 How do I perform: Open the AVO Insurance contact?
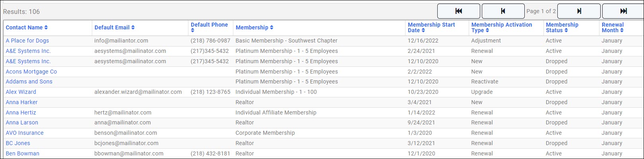click(25, 133)
